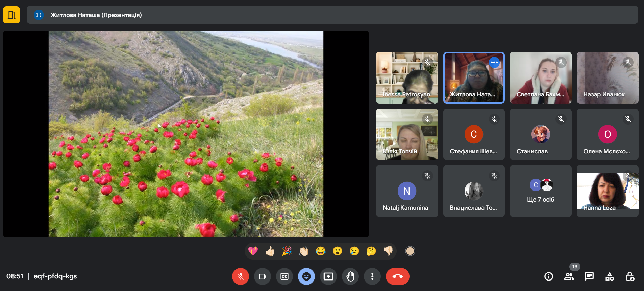Open the chat panel
The height and width of the screenshot is (291, 644).
[589, 276]
